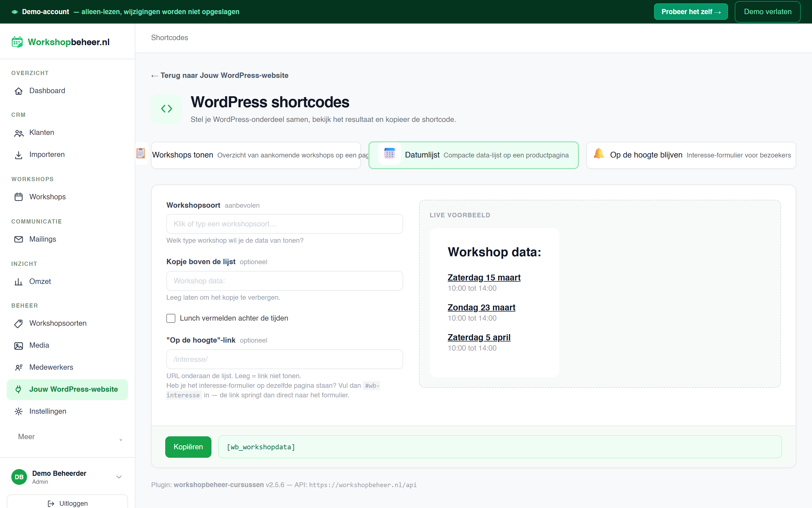812x508 pixels.
Task: Click the Media image icon
Action: tap(18, 346)
